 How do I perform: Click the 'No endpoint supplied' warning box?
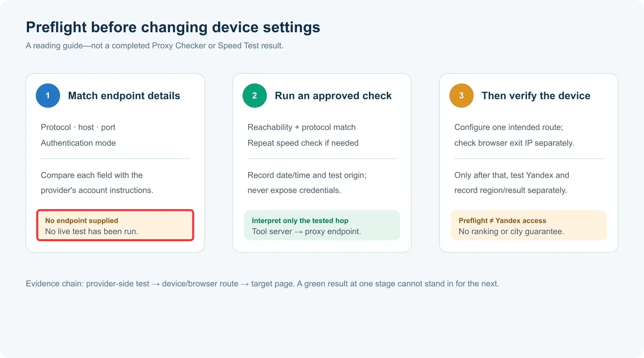[x=115, y=225]
